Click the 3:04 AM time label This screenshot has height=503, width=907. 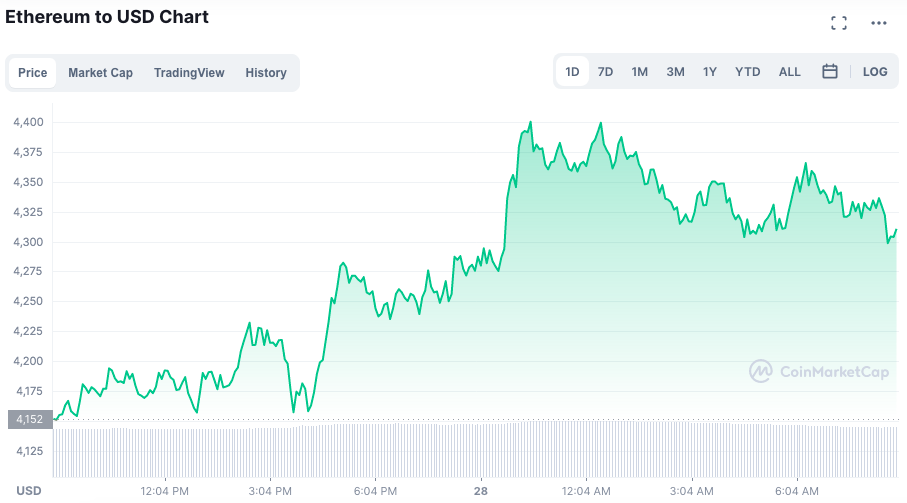pyautogui.click(x=692, y=491)
